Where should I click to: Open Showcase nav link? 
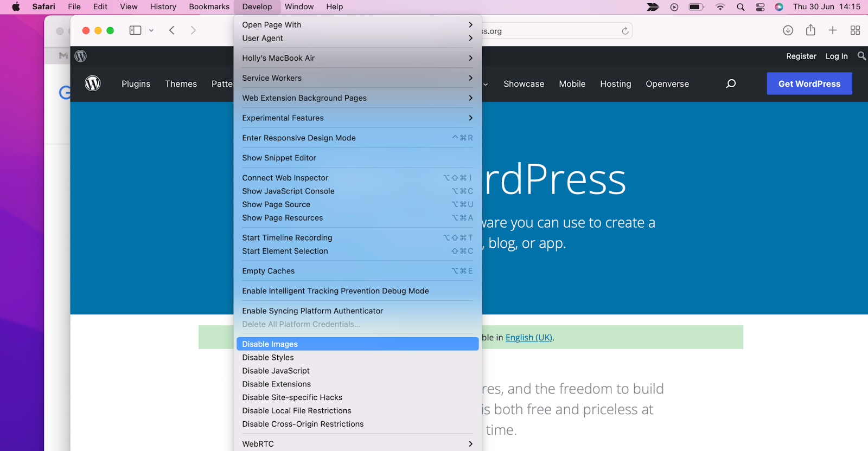524,84
